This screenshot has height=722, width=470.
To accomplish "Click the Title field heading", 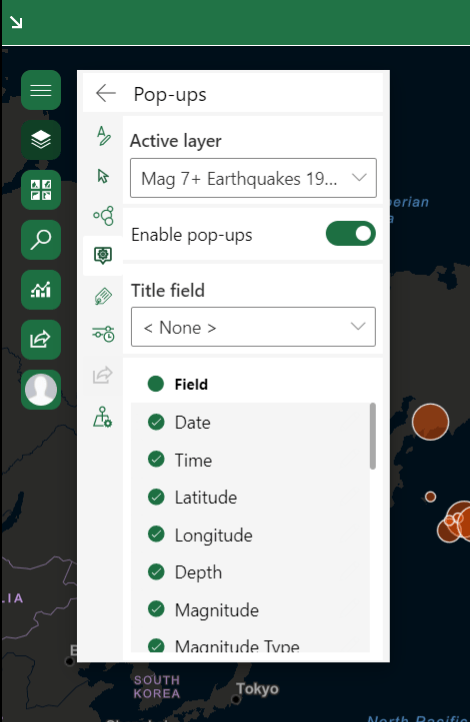I will click(168, 291).
